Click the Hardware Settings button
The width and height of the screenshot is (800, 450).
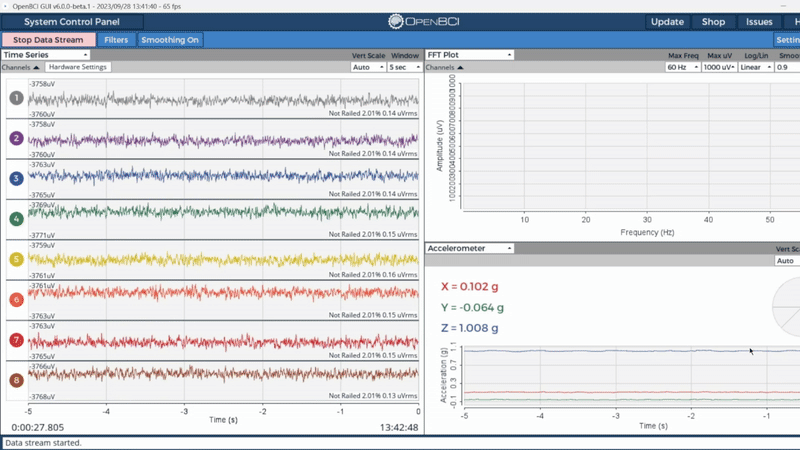click(77, 67)
